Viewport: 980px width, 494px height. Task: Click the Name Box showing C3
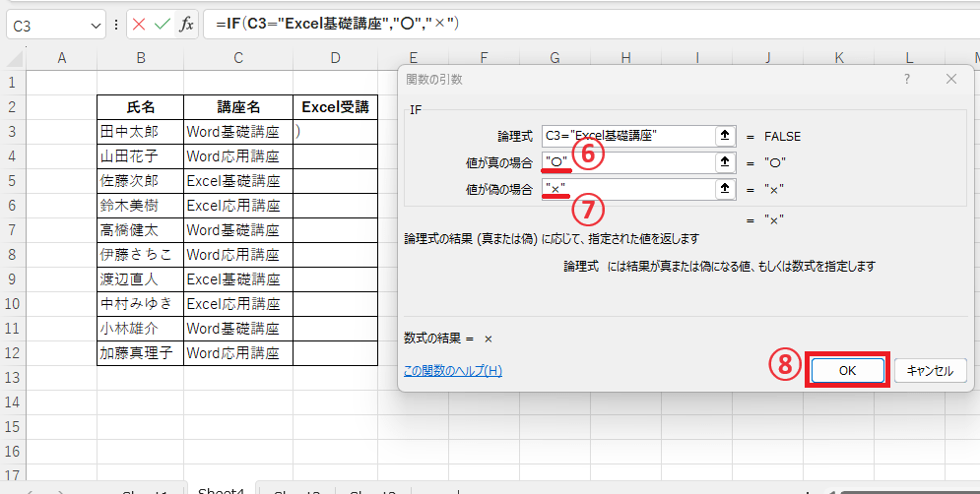pos(48,26)
